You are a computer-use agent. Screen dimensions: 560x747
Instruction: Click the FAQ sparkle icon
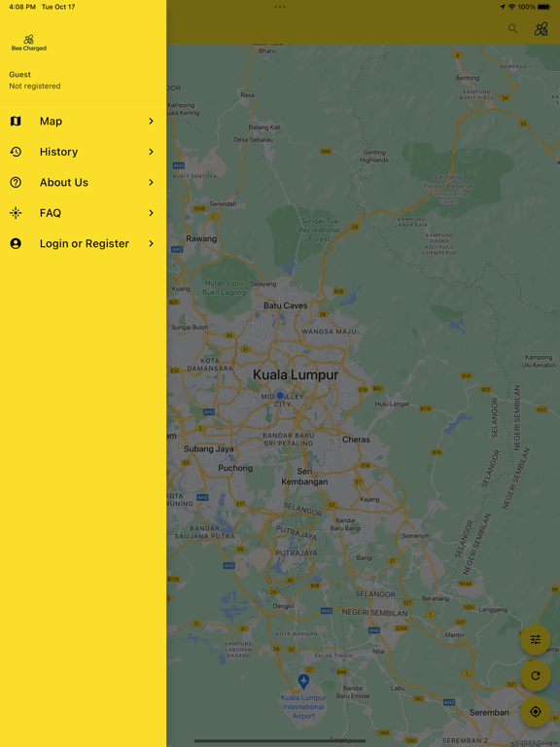pos(16,212)
